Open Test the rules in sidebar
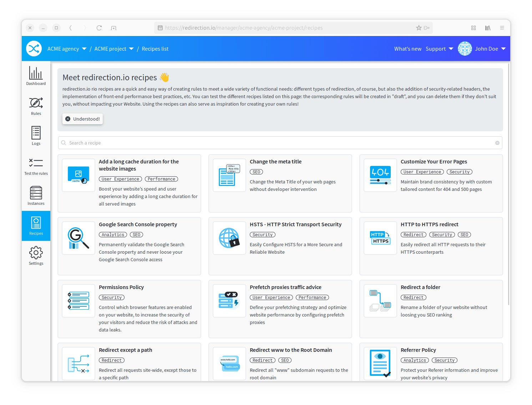532x405 pixels. 36,166
